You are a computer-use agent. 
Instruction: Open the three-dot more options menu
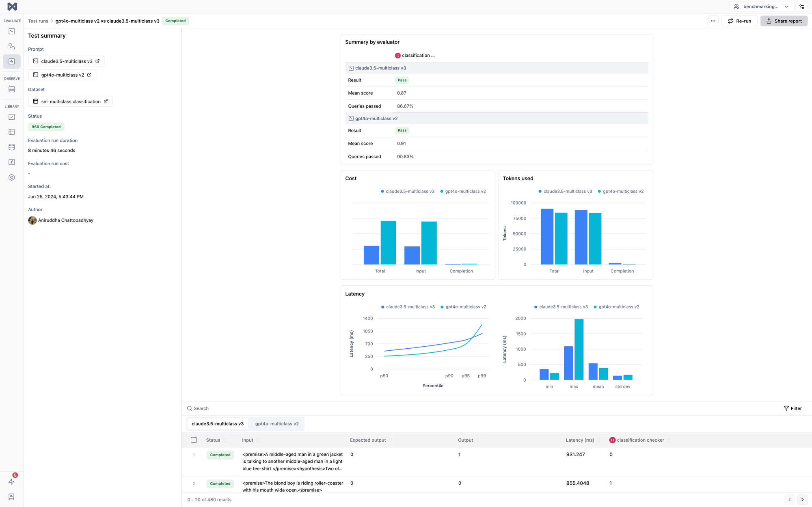(713, 21)
